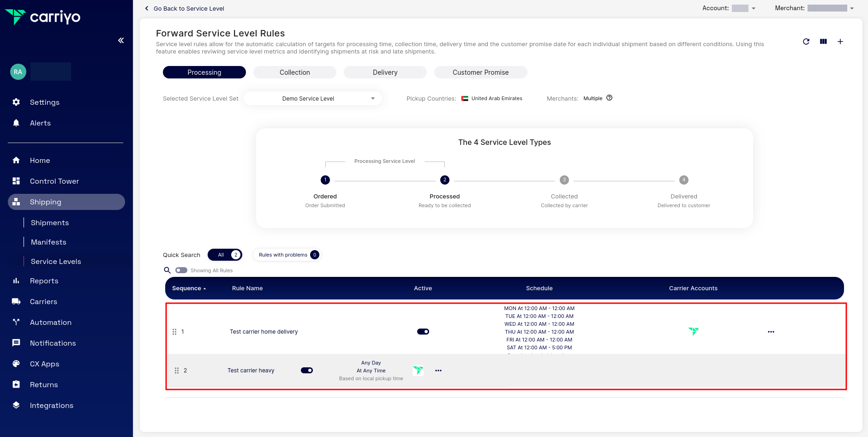Click the search magnifier icon above table
Screen dimensions: 868x437
point(168,270)
